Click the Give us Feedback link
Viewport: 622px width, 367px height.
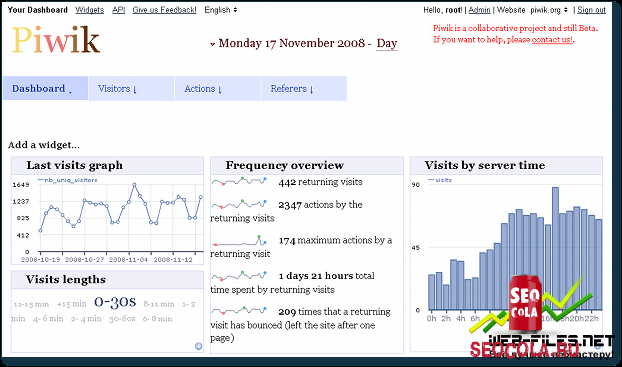coord(164,10)
